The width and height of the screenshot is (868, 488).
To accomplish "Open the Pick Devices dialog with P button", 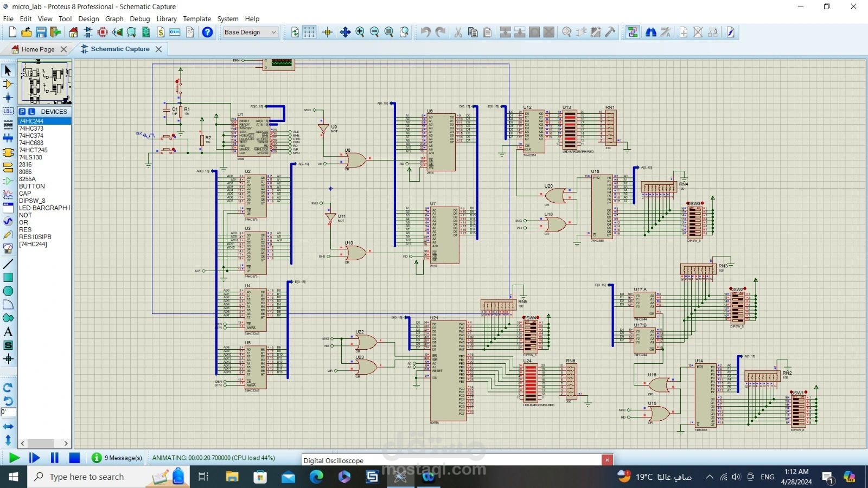I will [x=22, y=111].
